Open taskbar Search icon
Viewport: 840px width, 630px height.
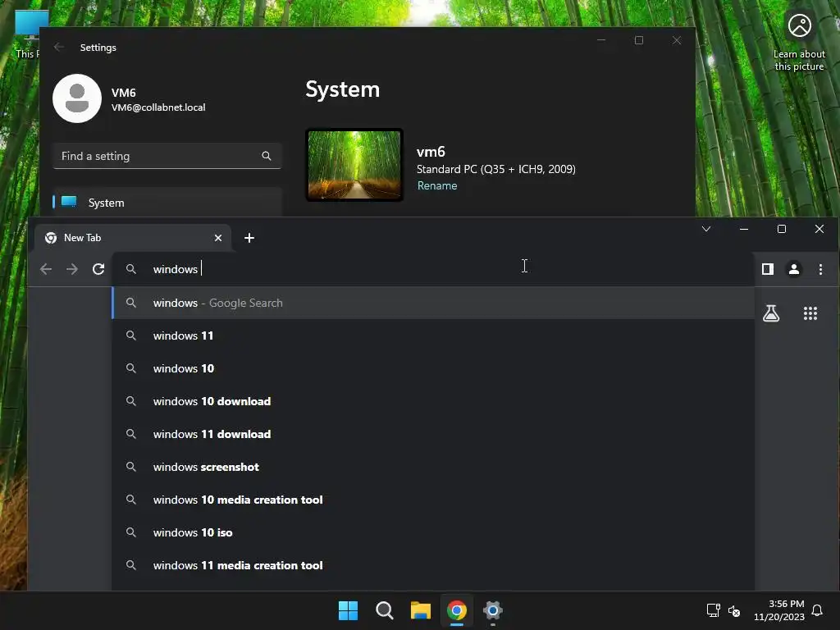[x=384, y=610]
